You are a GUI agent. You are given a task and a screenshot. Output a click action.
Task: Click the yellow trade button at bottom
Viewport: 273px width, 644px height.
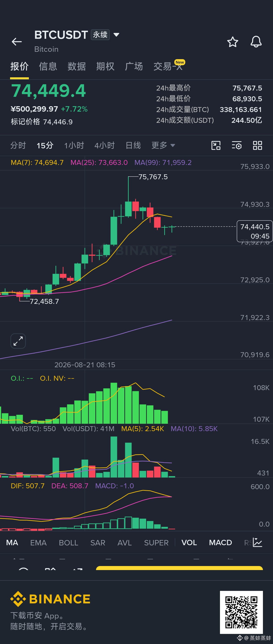179,568
